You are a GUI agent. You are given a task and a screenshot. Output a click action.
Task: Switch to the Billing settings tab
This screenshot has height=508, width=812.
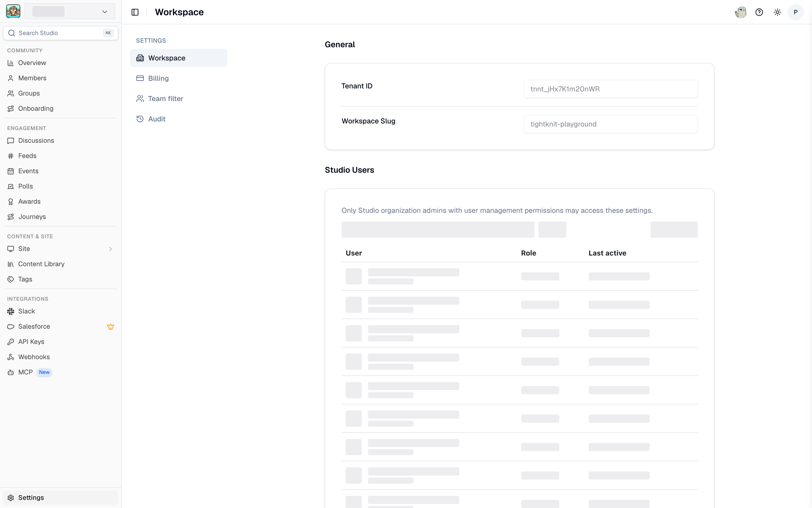(x=178, y=78)
